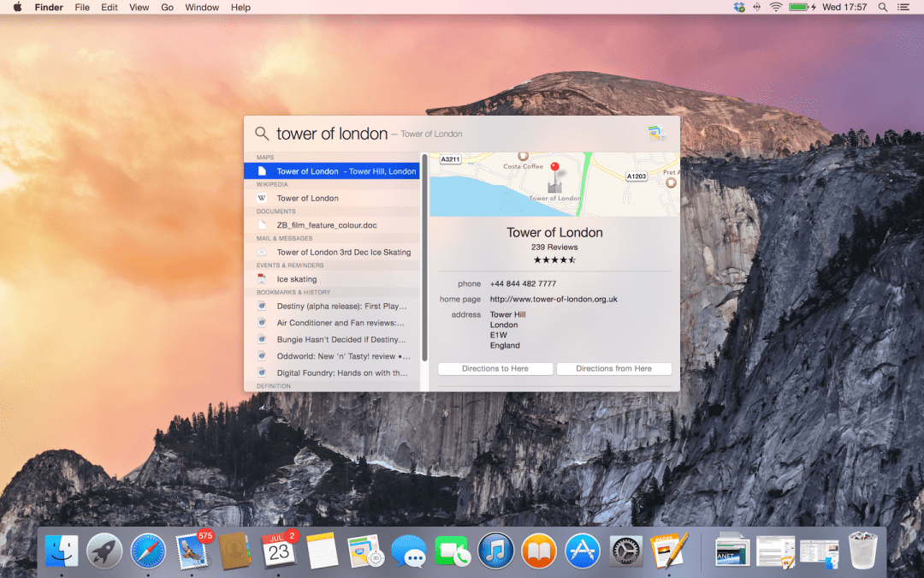The image size is (924, 578).
Task: Select Oddworld: New 'n' Tasty! review bookmark
Action: click(332, 355)
